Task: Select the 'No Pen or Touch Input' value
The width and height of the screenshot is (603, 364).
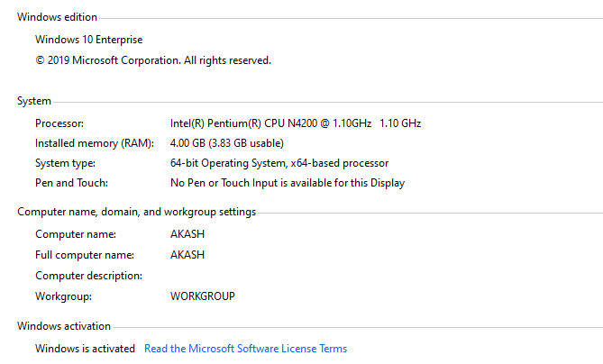Action: coord(288,183)
